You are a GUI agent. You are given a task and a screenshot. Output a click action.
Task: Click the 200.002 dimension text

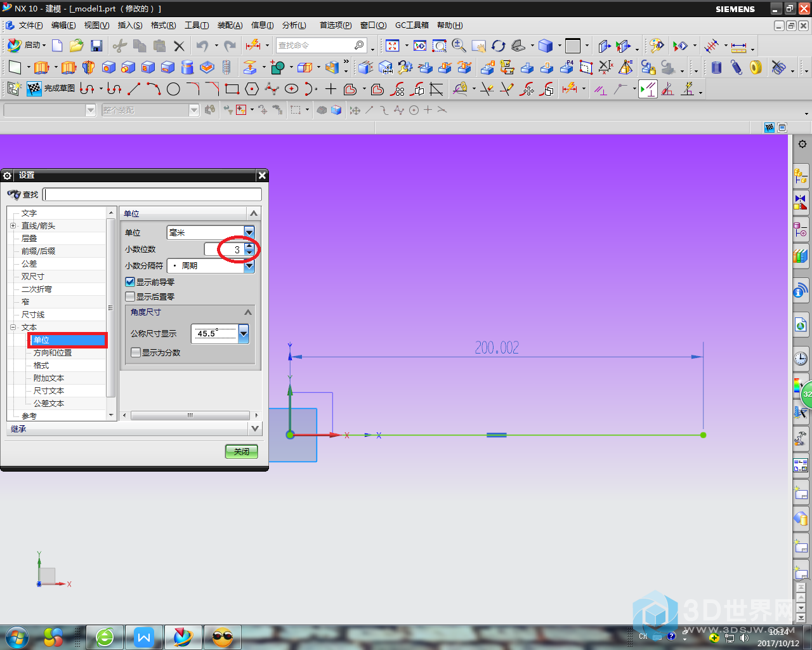click(x=497, y=347)
